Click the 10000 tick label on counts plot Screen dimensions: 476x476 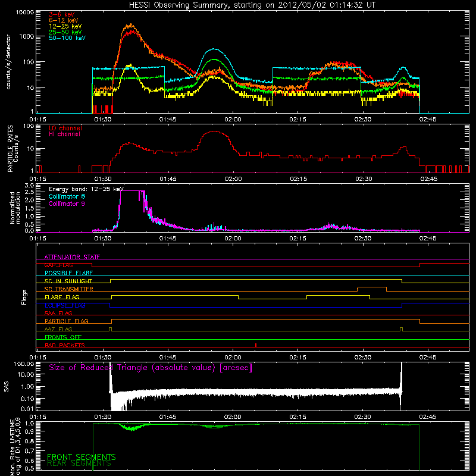click(x=25, y=12)
